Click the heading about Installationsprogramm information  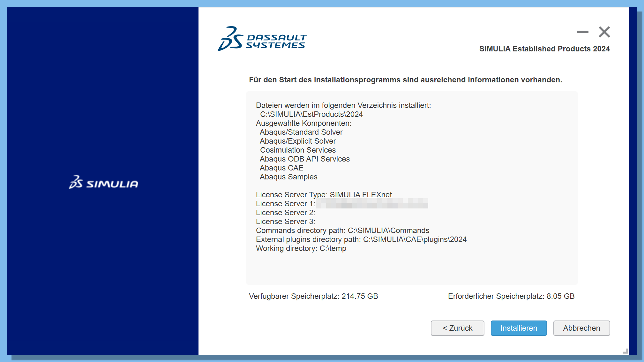(405, 80)
